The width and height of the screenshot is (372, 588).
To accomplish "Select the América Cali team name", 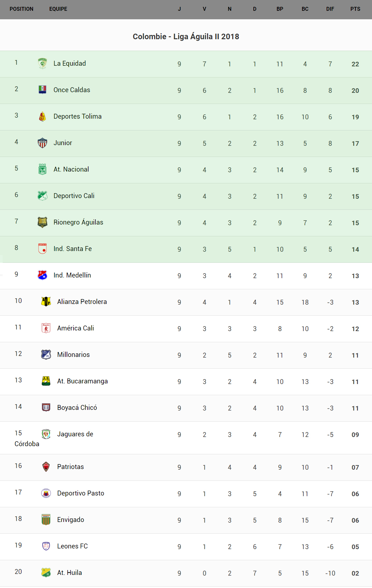I will [75, 328].
